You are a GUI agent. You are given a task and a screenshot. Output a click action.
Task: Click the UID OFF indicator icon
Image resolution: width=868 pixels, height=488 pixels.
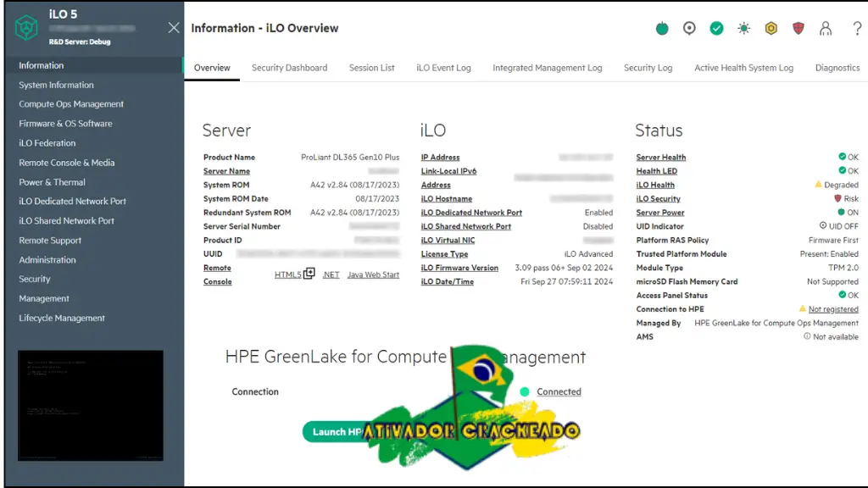point(822,225)
